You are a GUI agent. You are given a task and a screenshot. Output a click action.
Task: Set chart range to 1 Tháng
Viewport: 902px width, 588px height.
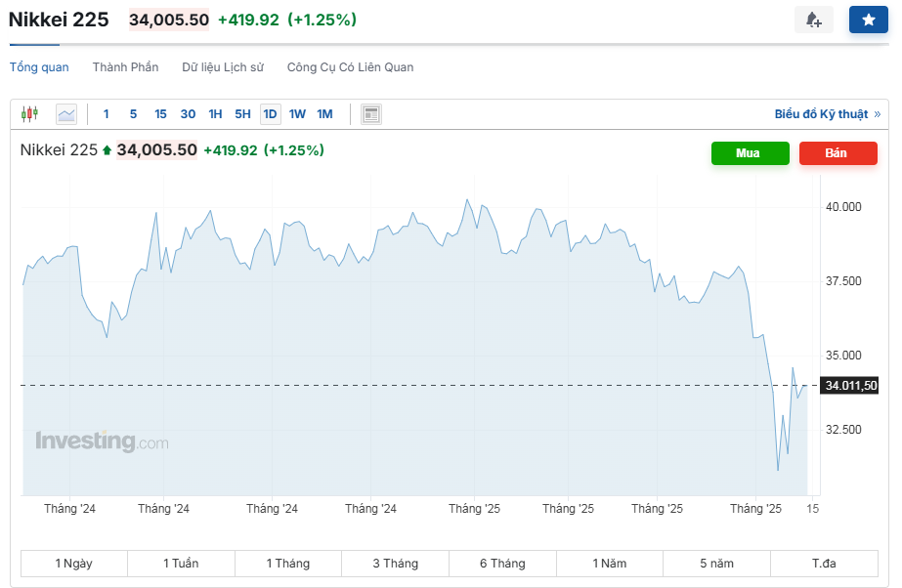(x=287, y=564)
